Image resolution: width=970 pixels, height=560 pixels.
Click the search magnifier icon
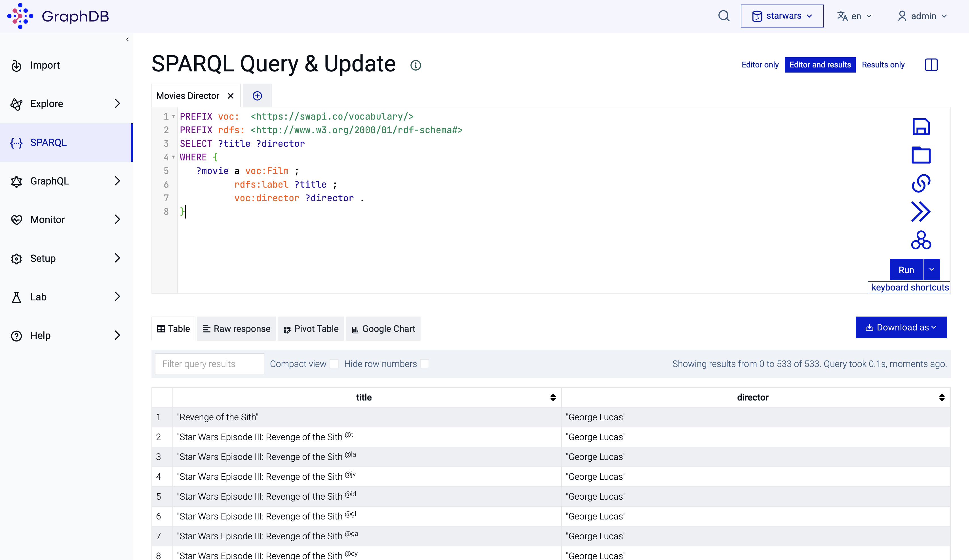click(x=724, y=16)
